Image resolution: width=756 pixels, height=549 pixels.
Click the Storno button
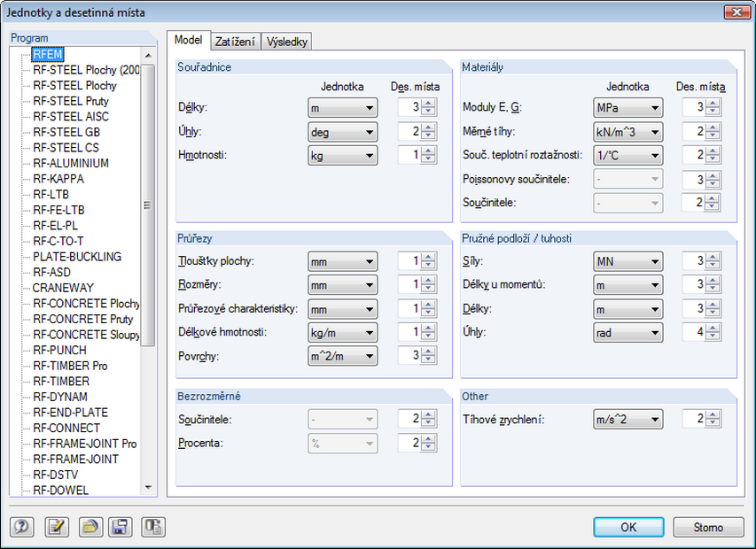(x=708, y=527)
